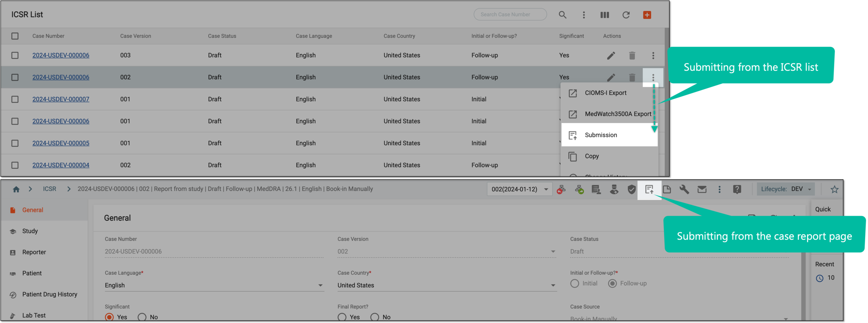Sort by Case Number column header

(48, 36)
